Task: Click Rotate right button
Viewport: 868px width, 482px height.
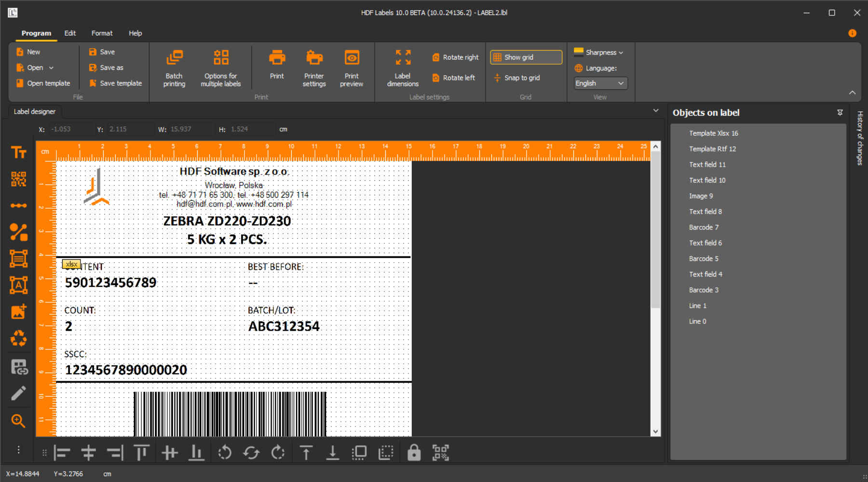Action: click(x=455, y=57)
